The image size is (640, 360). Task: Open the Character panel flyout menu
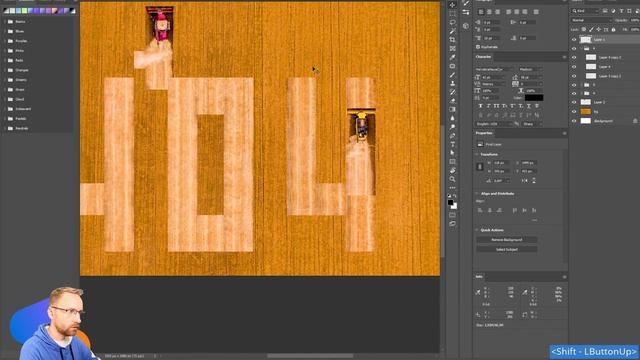pos(564,57)
